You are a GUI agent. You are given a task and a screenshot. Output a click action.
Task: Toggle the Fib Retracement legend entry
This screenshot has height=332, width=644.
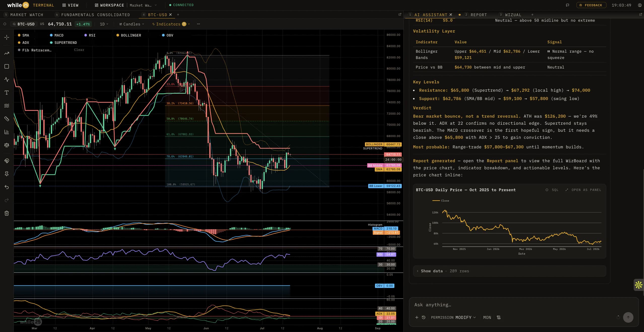point(35,50)
